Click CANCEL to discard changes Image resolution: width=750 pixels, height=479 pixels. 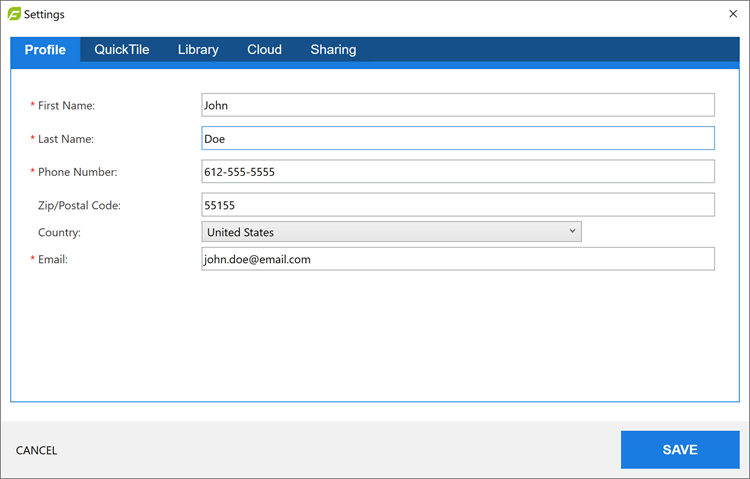pos(37,451)
